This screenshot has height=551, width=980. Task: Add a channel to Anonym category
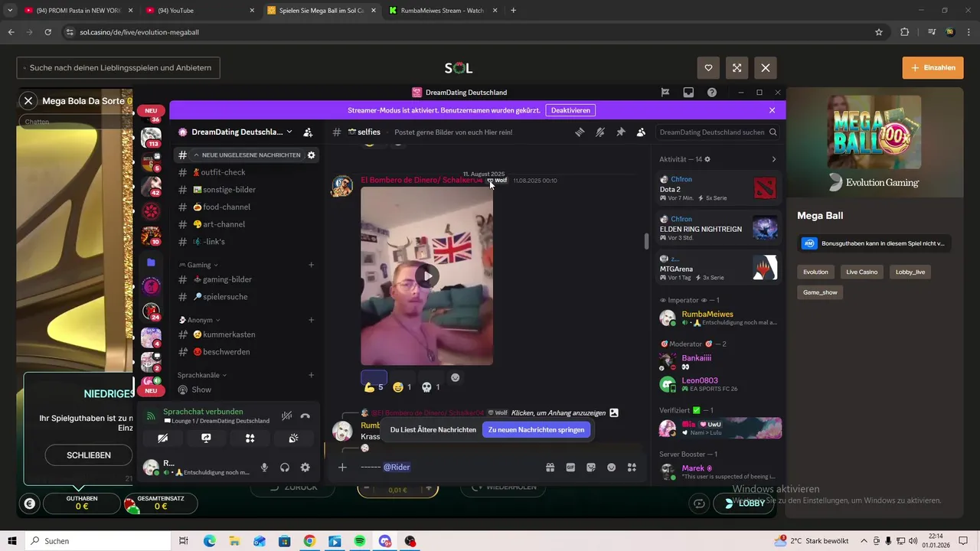pyautogui.click(x=311, y=320)
